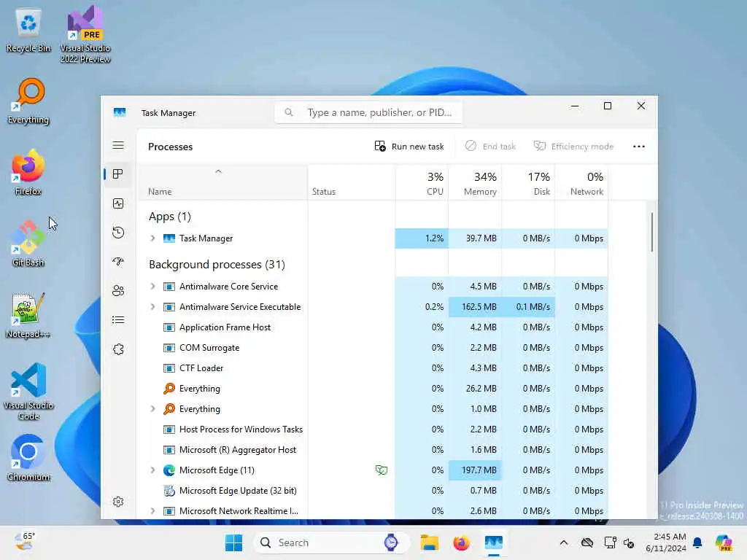Viewport: 747px width, 560px height.
Task: Select the Processes page icon in sidebar
Action: [x=118, y=174]
